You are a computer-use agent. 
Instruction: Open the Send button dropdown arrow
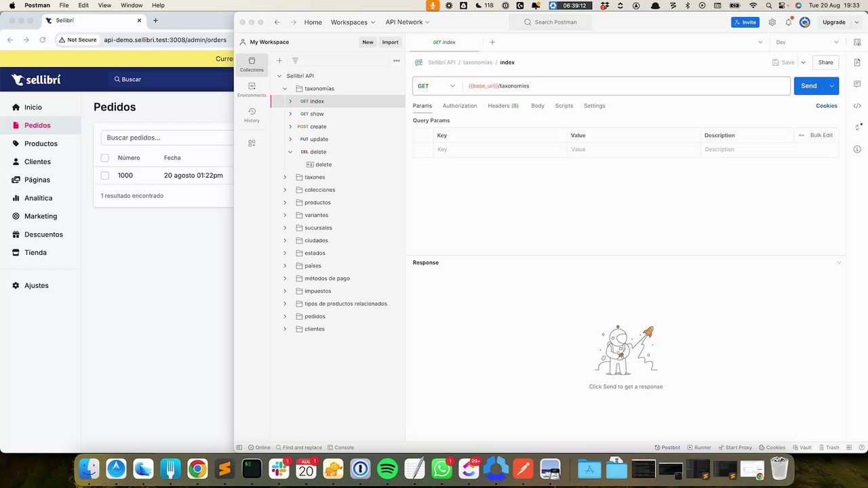pyautogui.click(x=831, y=86)
